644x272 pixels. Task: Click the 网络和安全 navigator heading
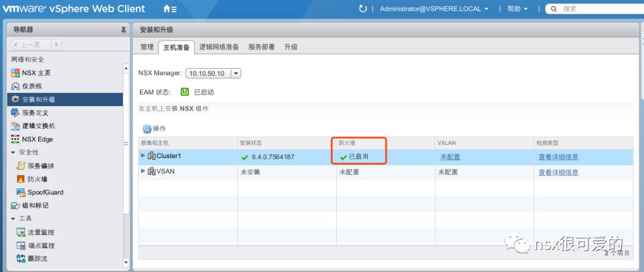[x=27, y=60]
